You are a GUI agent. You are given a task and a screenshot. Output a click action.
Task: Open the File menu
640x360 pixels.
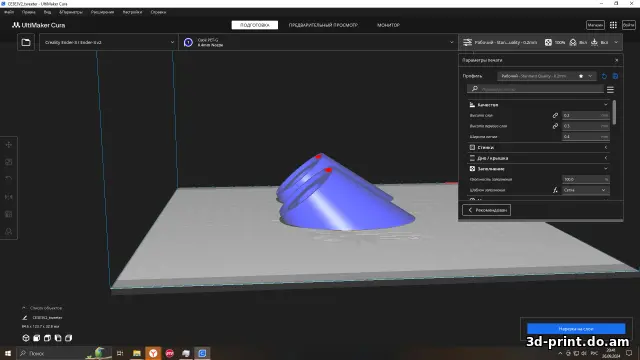(9, 12)
